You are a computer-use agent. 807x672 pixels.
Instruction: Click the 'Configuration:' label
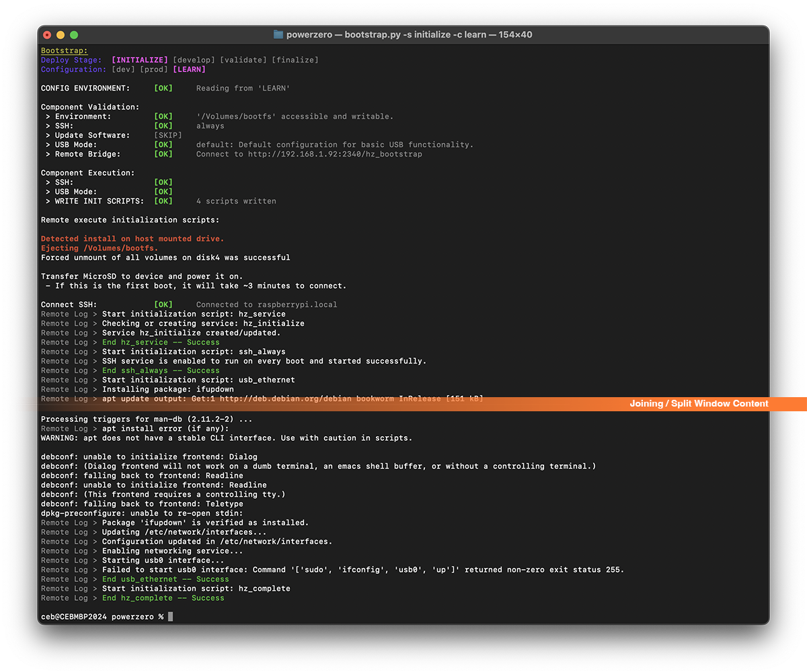[x=74, y=69]
